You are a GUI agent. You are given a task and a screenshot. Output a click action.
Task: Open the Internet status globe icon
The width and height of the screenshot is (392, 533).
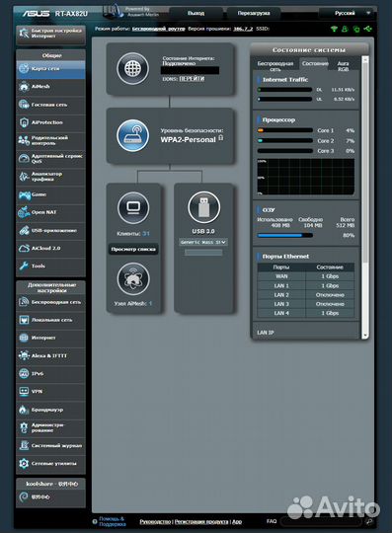coord(132,68)
